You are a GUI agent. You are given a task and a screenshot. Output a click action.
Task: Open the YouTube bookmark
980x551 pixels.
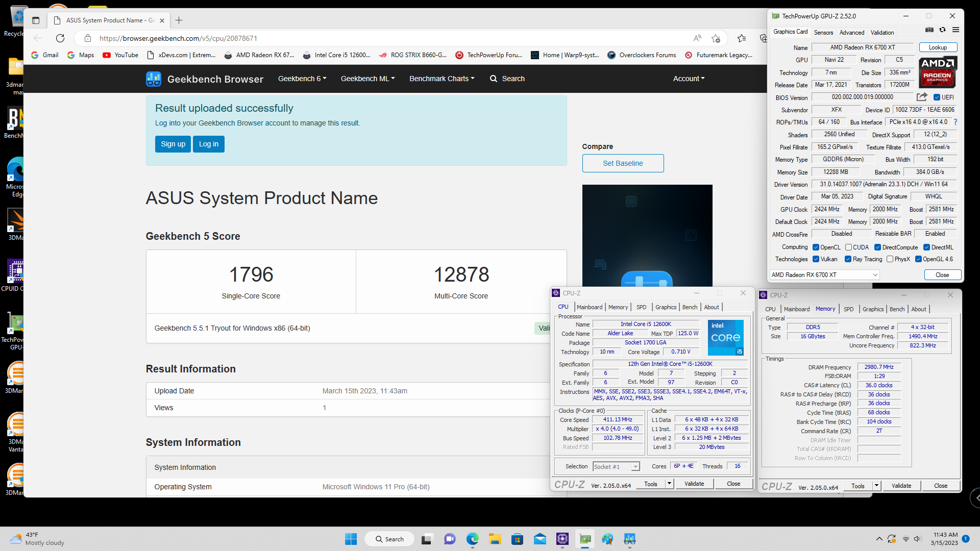[x=120, y=55]
